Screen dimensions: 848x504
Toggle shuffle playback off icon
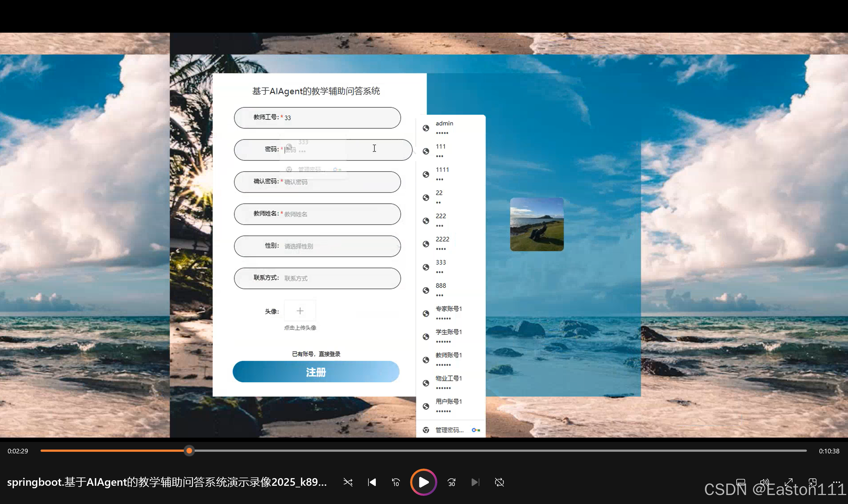click(x=348, y=482)
